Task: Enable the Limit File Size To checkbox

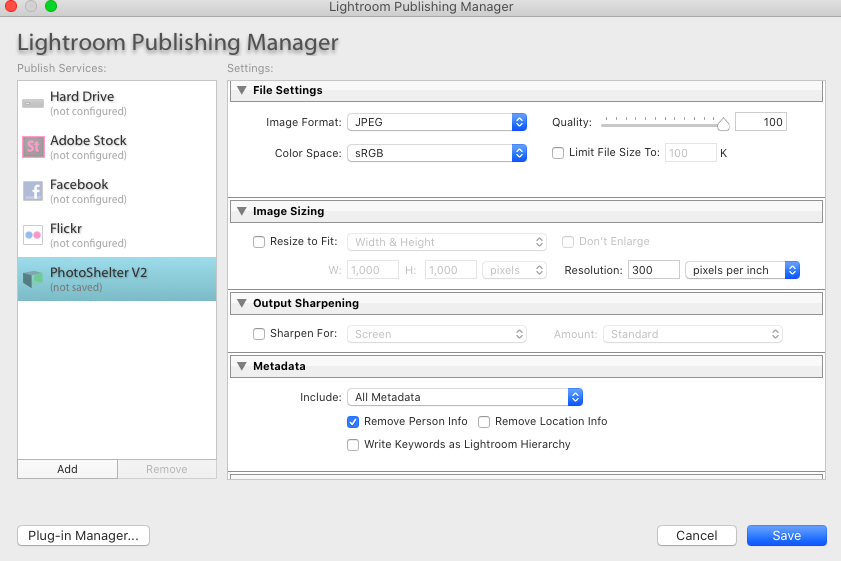Action: click(x=559, y=153)
